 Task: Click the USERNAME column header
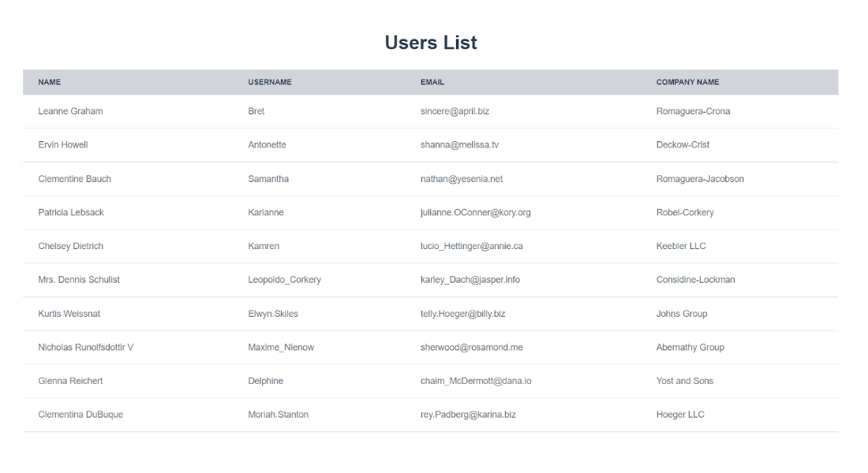270,82
